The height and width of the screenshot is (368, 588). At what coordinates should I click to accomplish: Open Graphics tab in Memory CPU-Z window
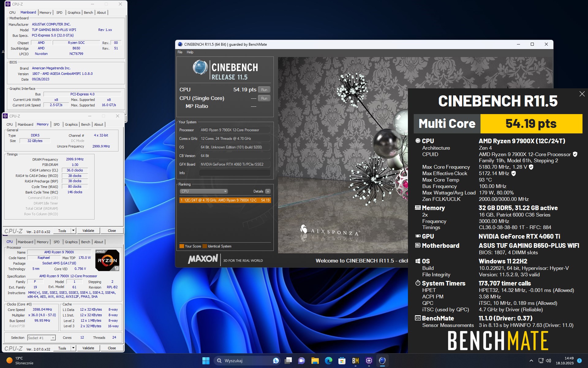71,125
